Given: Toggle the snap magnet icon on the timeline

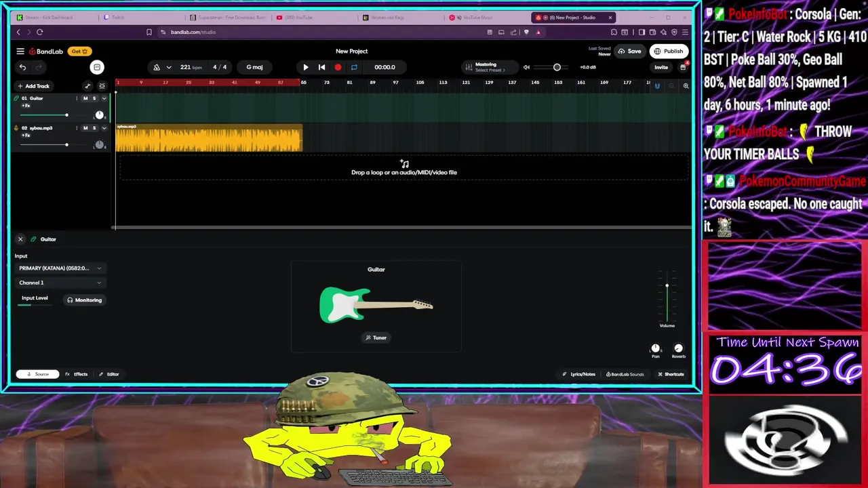Looking at the screenshot, I should 656,86.
